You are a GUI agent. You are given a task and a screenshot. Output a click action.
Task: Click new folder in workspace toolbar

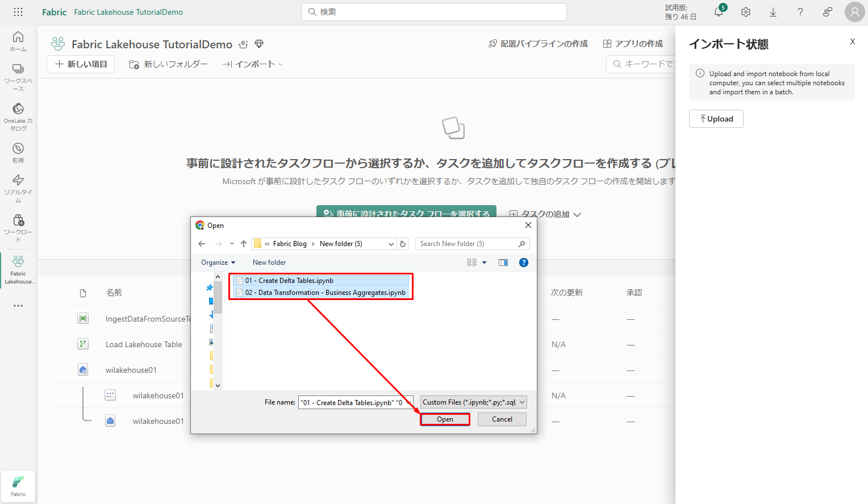(x=169, y=64)
